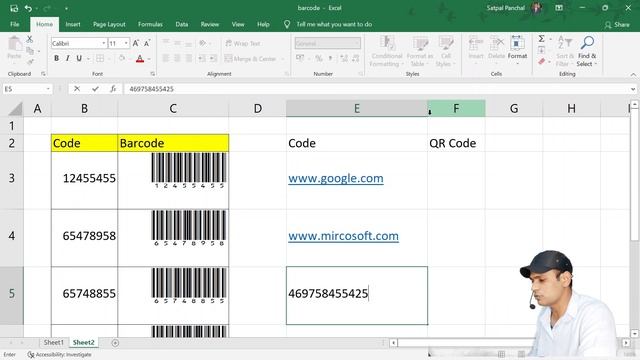The width and height of the screenshot is (640, 360).
Task: Open Clipboard group dialog launcher
Action: click(43, 74)
